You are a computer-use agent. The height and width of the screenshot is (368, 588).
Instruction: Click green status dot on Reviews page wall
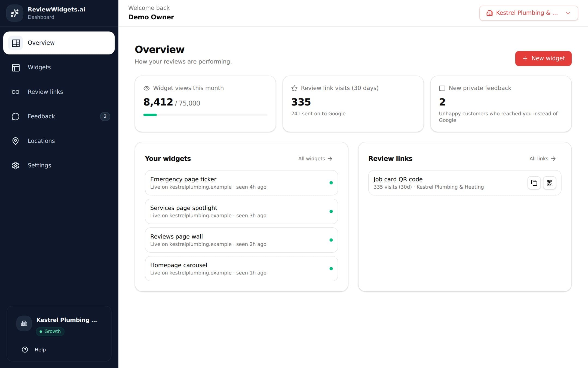pyautogui.click(x=331, y=240)
